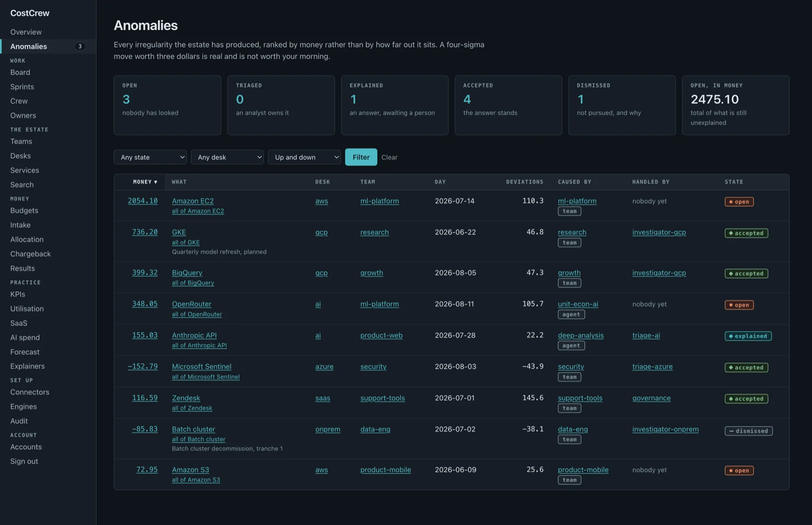Viewport: 812px width, 525px height.
Task: Open the Anthropic API service link
Action: 194,335
